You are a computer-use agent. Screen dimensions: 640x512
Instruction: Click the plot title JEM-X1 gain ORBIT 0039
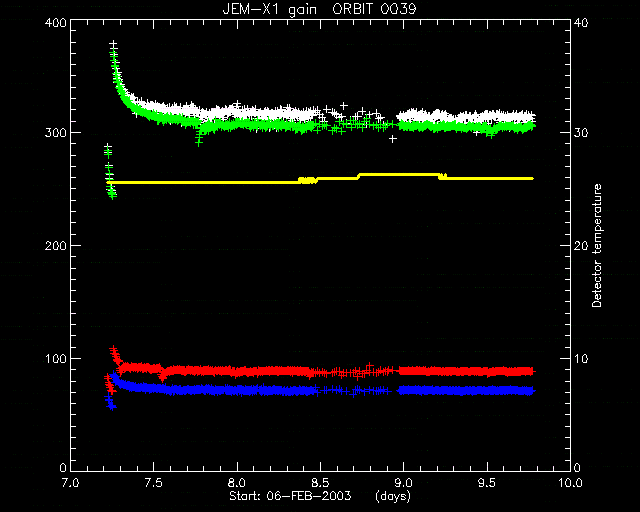(x=319, y=9)
